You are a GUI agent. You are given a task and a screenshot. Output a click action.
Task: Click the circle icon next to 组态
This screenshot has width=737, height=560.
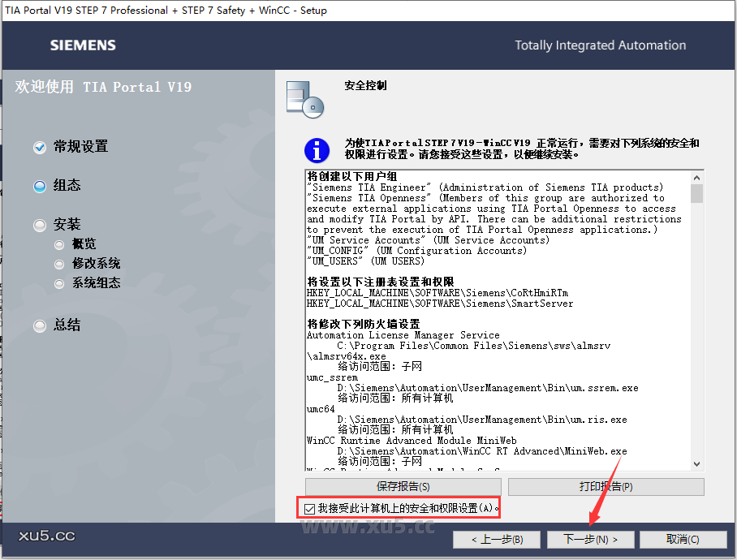pos(39,185)
